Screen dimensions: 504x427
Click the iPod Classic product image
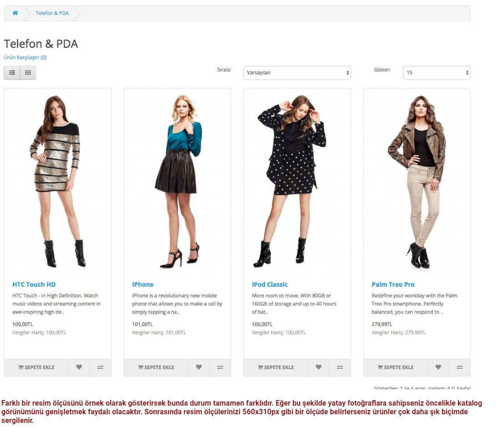pyautogui.click(x=292, y=181)
